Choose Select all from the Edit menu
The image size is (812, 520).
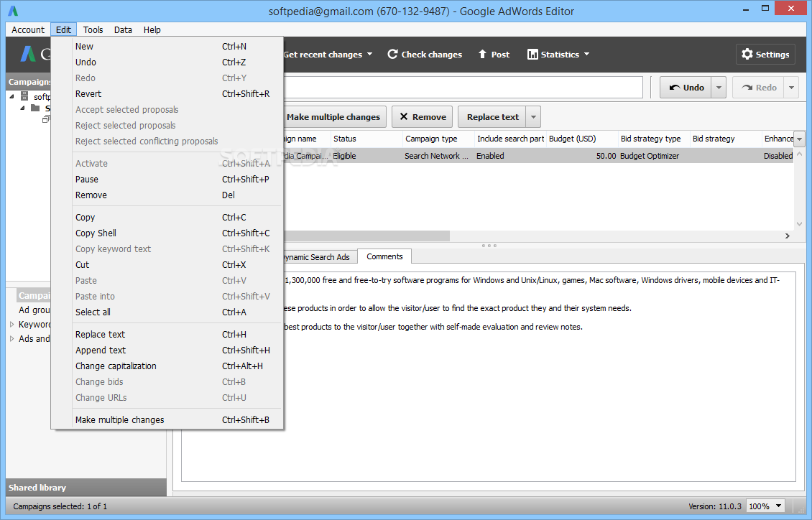[167, 312]
